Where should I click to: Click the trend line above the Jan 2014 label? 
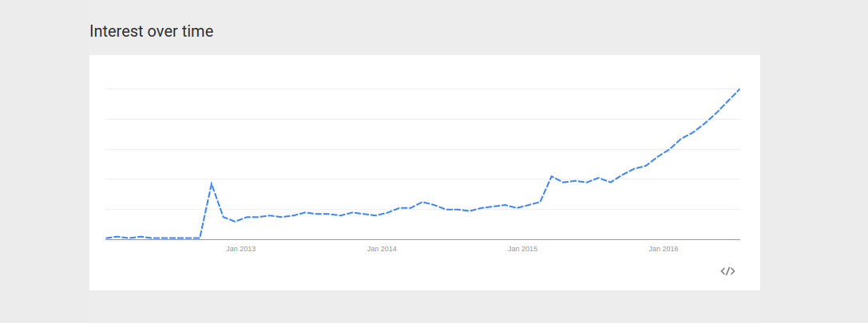pyautogui.click(x=382, y=214)
